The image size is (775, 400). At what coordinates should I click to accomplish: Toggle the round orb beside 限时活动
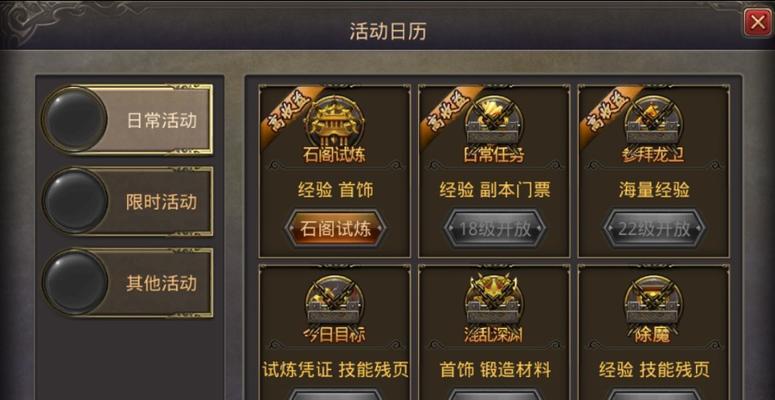pyautogui.click(x=75, y=201)
